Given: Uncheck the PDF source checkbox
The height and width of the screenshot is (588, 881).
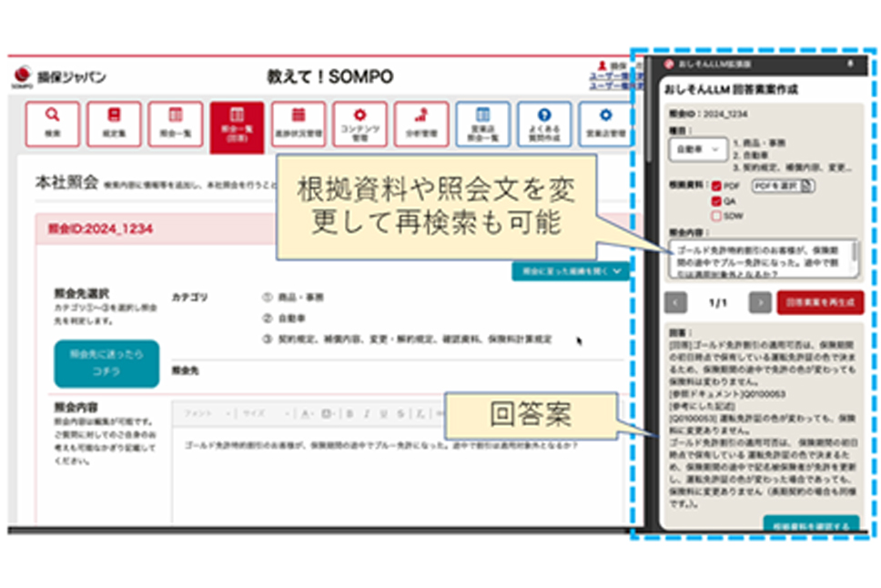Looking at the screenshot, I should coord(716,186).
